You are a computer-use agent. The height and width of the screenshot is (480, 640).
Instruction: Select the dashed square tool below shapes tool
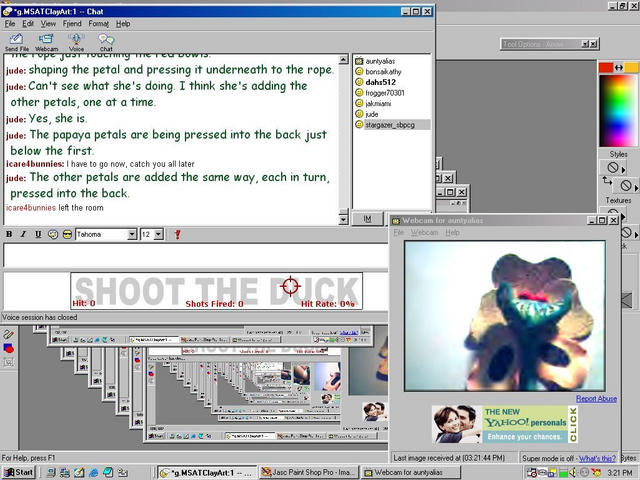(x=9, y=362)
